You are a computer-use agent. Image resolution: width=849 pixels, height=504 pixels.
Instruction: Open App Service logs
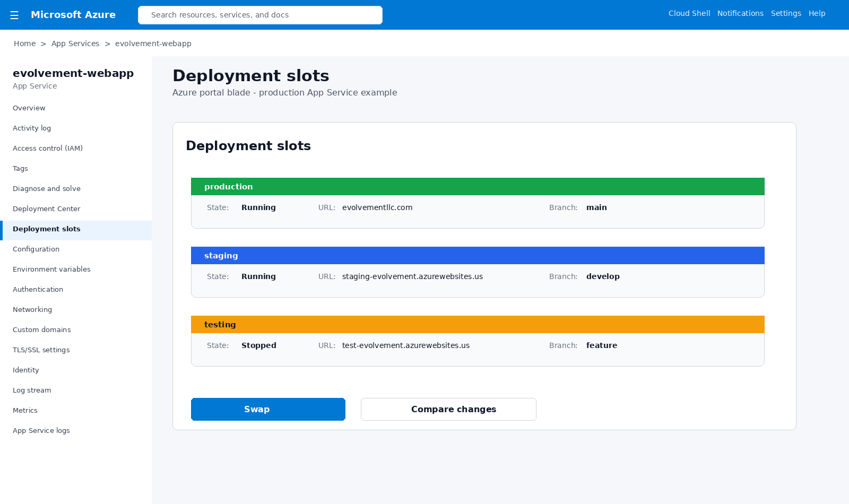click(x=76, y=431)
